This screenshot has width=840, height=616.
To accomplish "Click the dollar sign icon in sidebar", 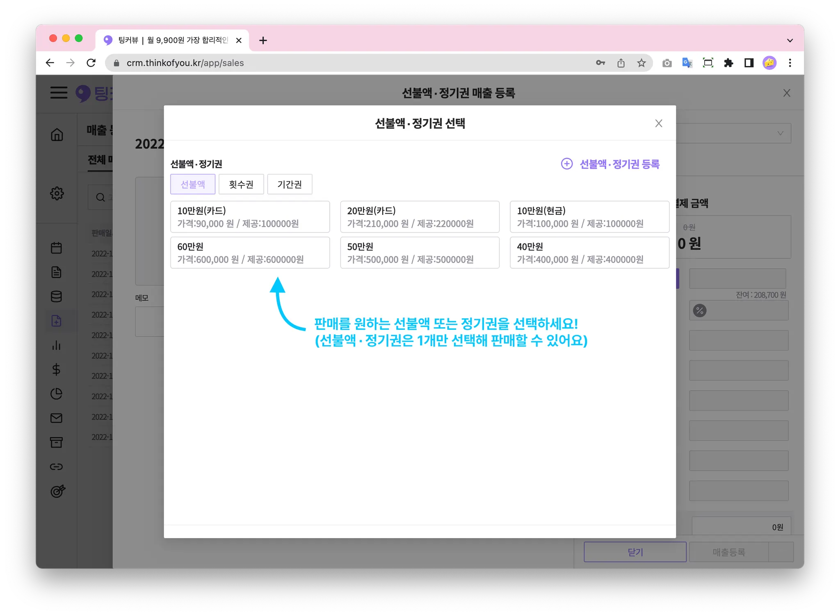I will tap(56, 370).
